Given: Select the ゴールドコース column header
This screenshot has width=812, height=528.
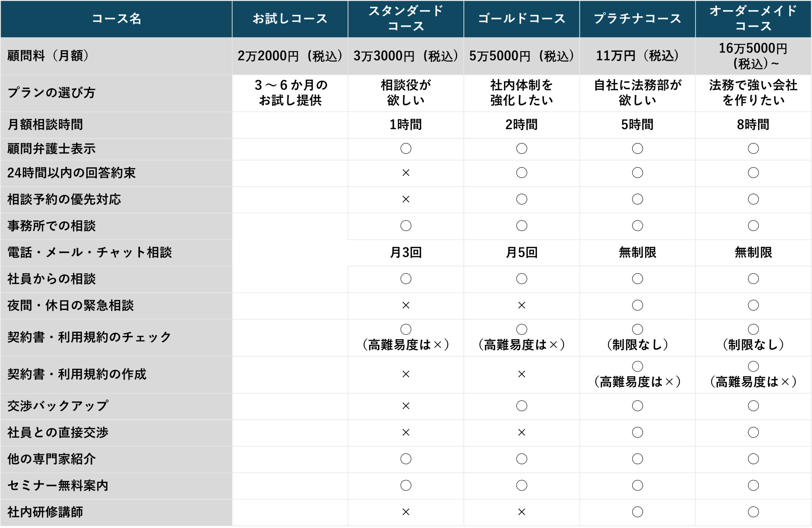Looking at the screenshot, I should pyautogui.click(x=521, y=19).
